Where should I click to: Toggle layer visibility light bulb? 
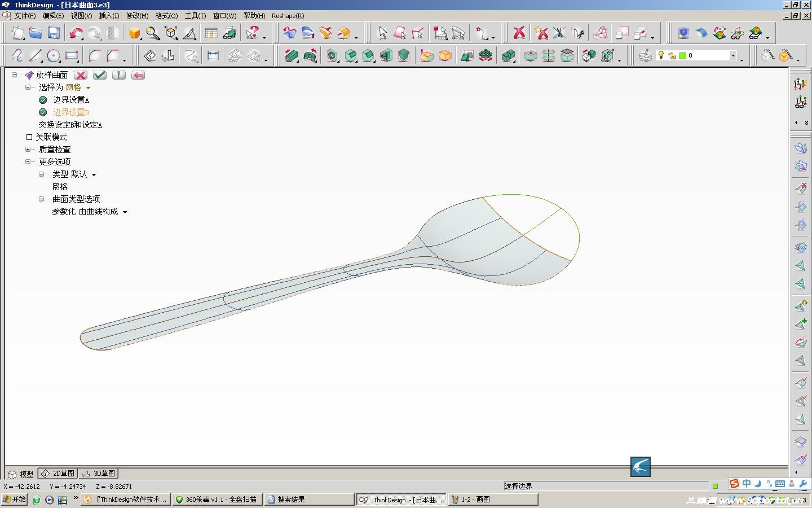click(661, 55)
